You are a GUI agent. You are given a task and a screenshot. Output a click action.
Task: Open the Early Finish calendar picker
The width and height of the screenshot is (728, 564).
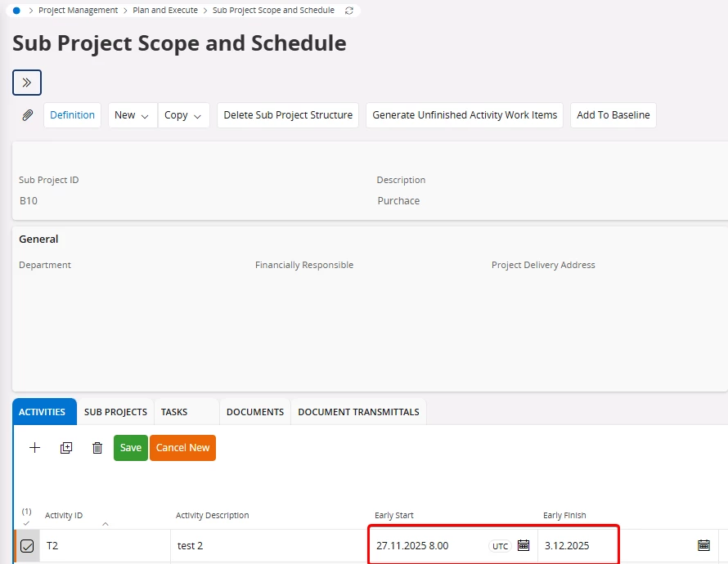point(703,545)
